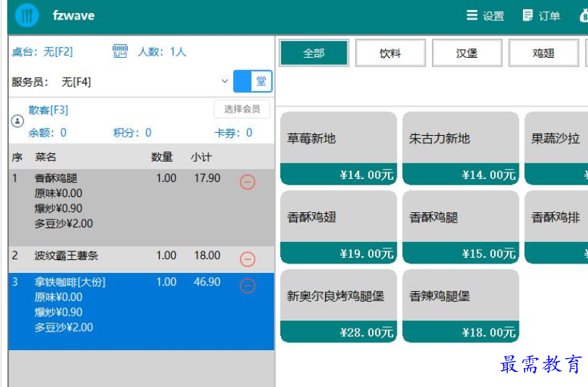588x387 pixels.
Task: Click the 卡券: 0 coupons text
Action: coord(233,132)
